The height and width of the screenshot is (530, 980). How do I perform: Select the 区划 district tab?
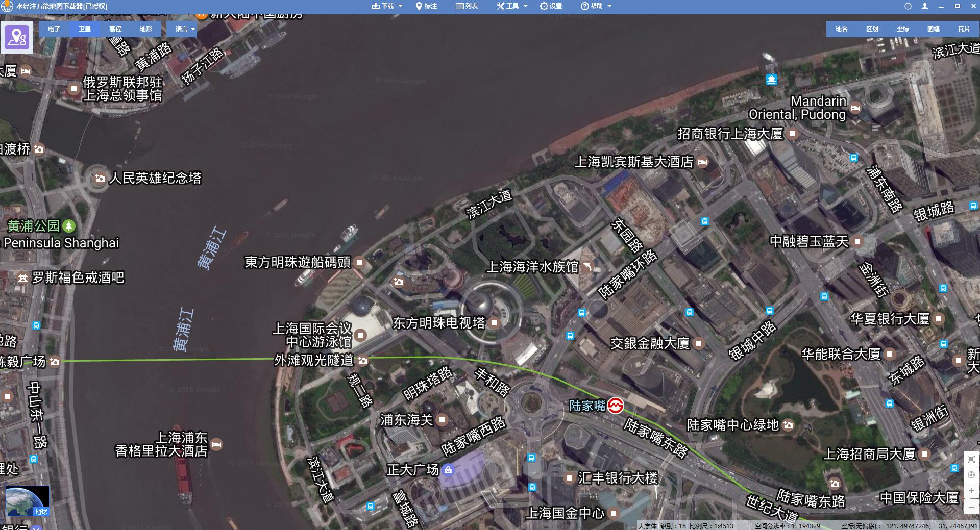872,29
